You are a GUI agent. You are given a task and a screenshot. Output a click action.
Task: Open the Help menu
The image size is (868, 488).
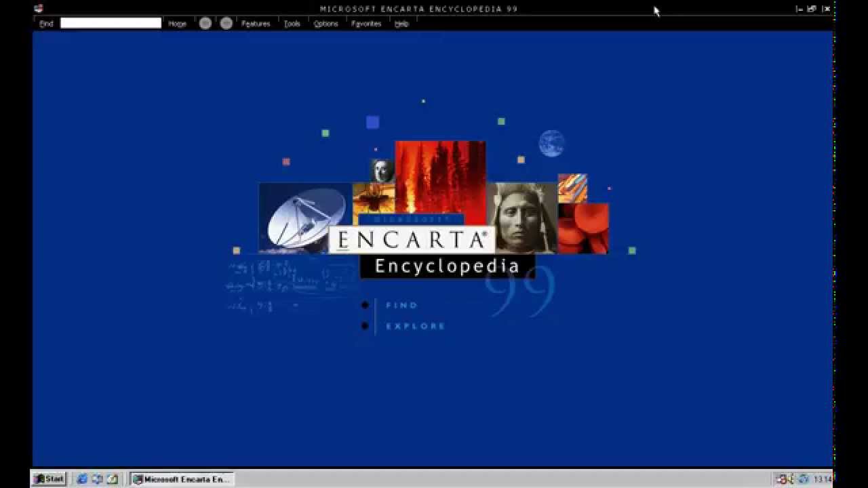pos(401,24)
